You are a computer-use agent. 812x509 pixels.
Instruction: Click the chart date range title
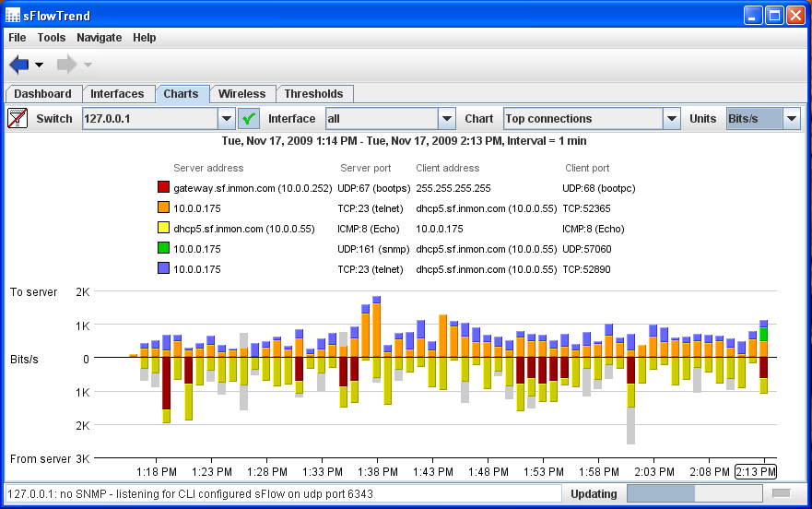[404, 141]
